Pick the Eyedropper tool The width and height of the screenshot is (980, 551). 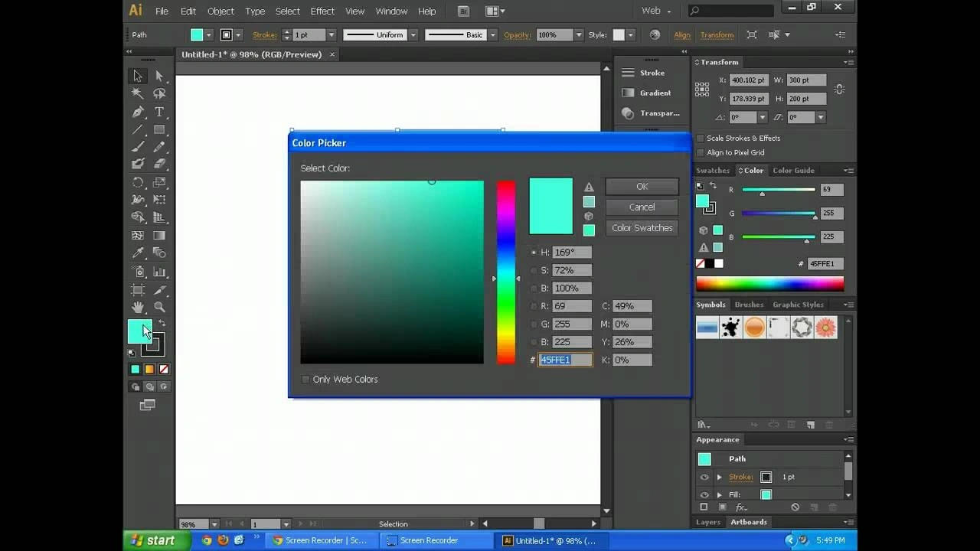point(137,253)
